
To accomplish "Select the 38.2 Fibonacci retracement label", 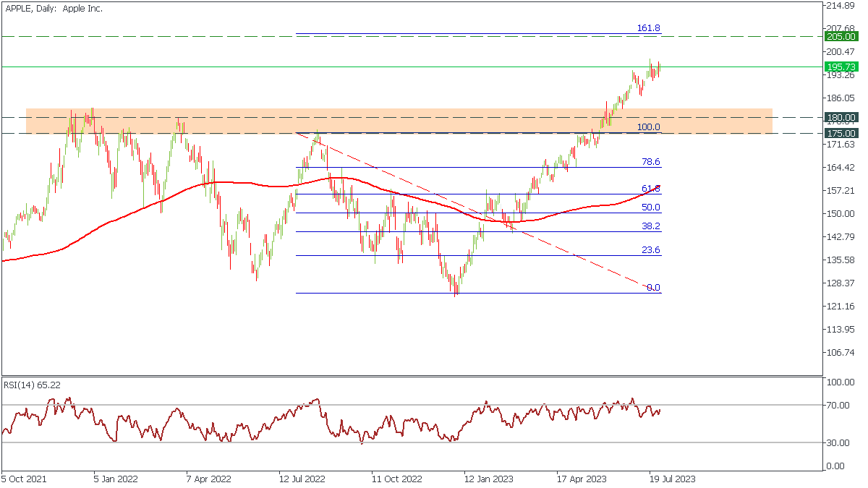I will click(x=650, y=226).
